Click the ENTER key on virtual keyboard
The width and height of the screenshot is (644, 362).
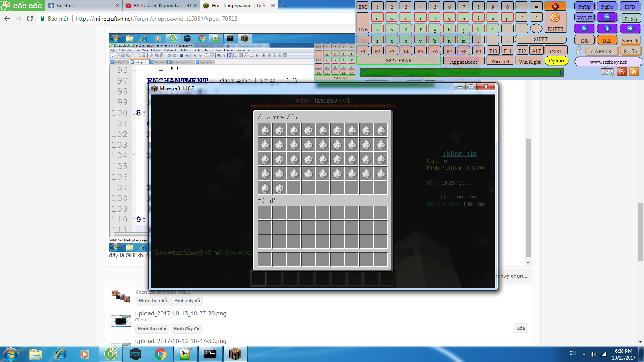(555, 23)
